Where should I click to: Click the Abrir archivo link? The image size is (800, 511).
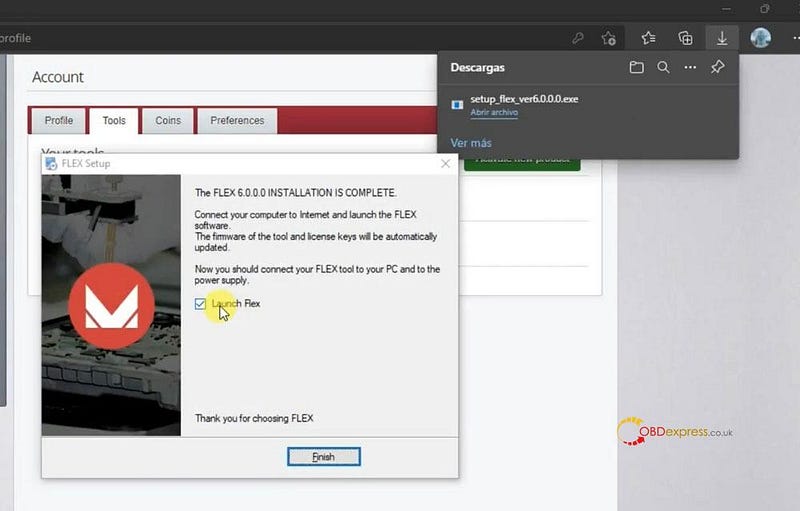pos(494,112)
